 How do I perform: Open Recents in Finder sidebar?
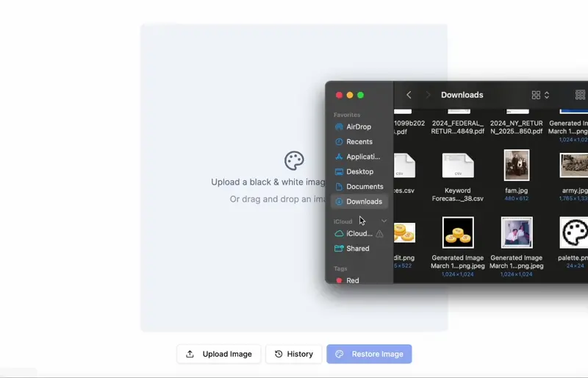pos(359,141)
